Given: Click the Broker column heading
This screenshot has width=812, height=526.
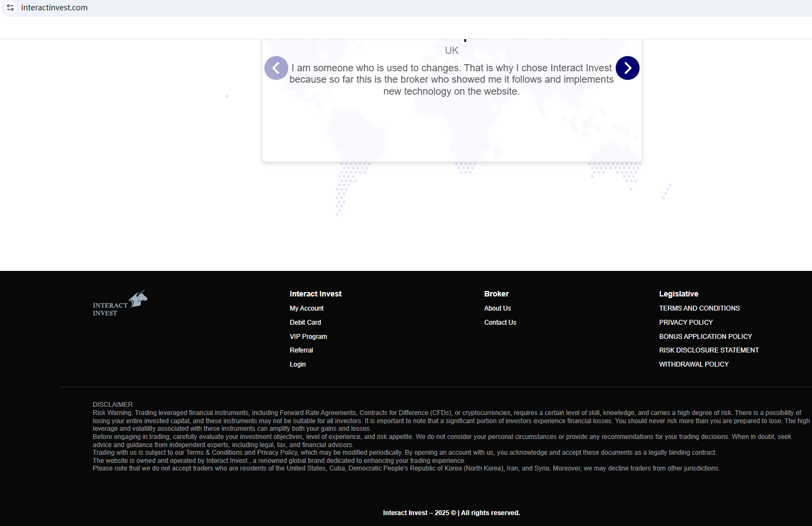Looking at the screenshot, I should coord(496,294).
